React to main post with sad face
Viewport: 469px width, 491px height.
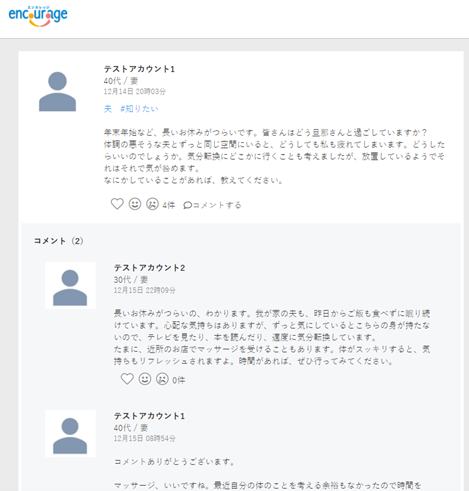click(x=152, y=204)
